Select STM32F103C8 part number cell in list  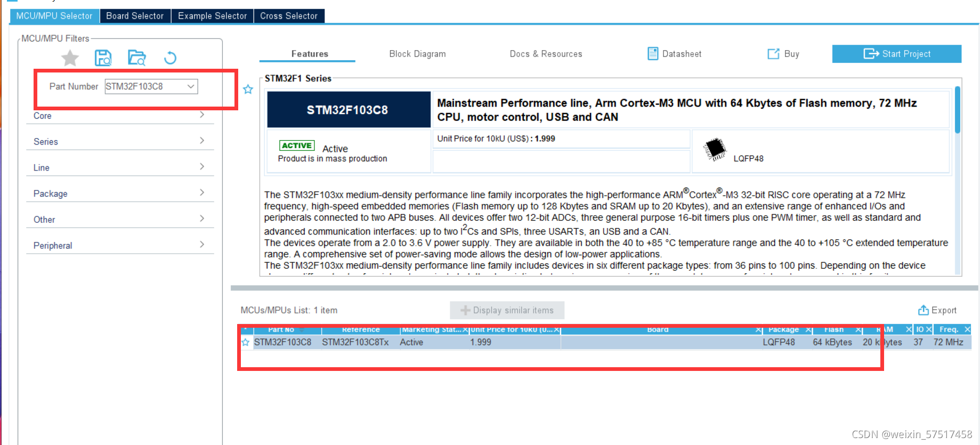coord(282,342)
